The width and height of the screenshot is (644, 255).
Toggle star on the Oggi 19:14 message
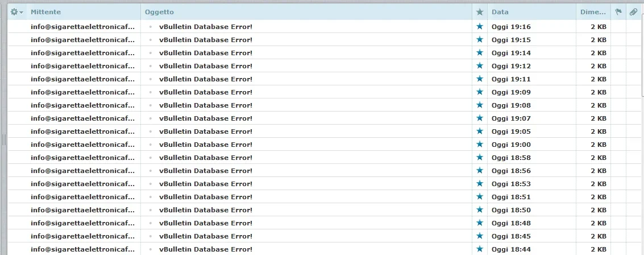480,52
